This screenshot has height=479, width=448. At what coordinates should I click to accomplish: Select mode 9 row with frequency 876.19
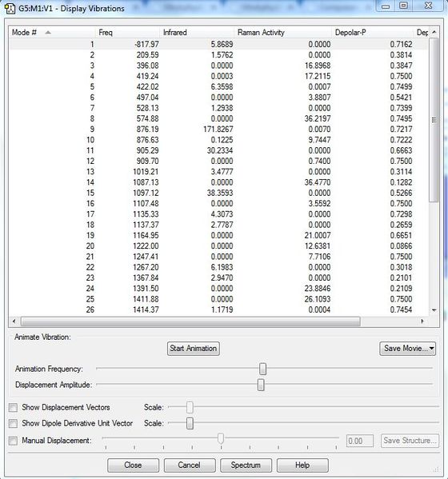pyautogui.click(x=218, y=130)
